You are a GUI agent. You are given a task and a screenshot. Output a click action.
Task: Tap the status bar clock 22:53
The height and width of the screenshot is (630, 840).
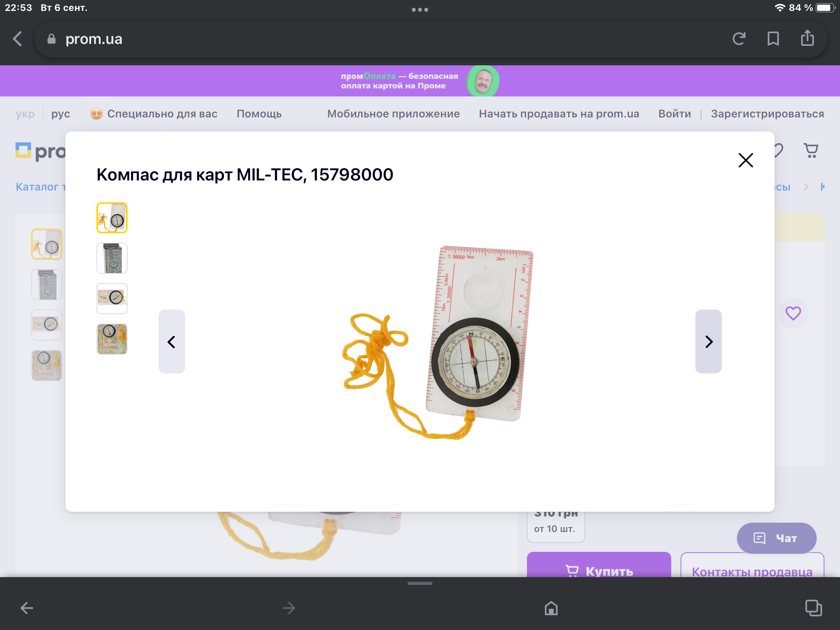(18, 8)
